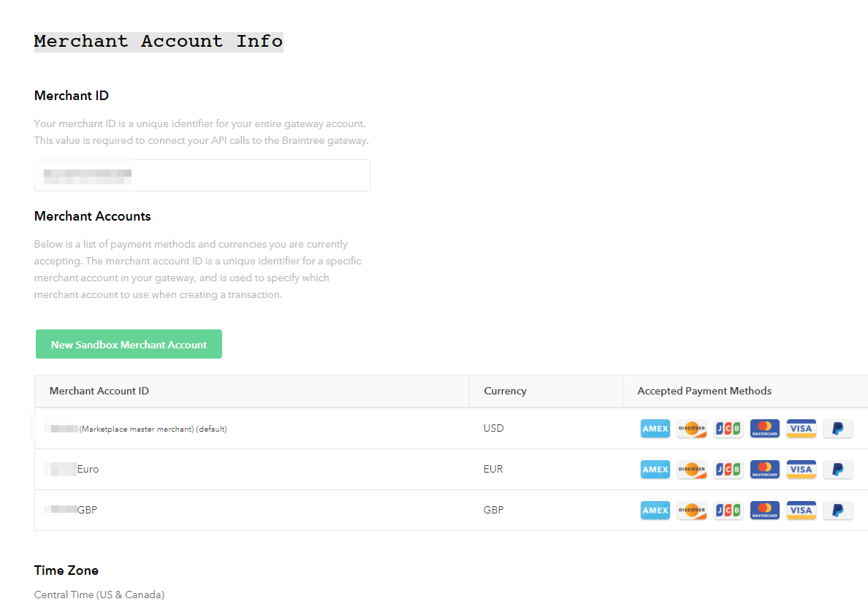Click the PayPal icon in the GBP row
Viewport: 868px width, 615px height.
[x=837, y=511]
